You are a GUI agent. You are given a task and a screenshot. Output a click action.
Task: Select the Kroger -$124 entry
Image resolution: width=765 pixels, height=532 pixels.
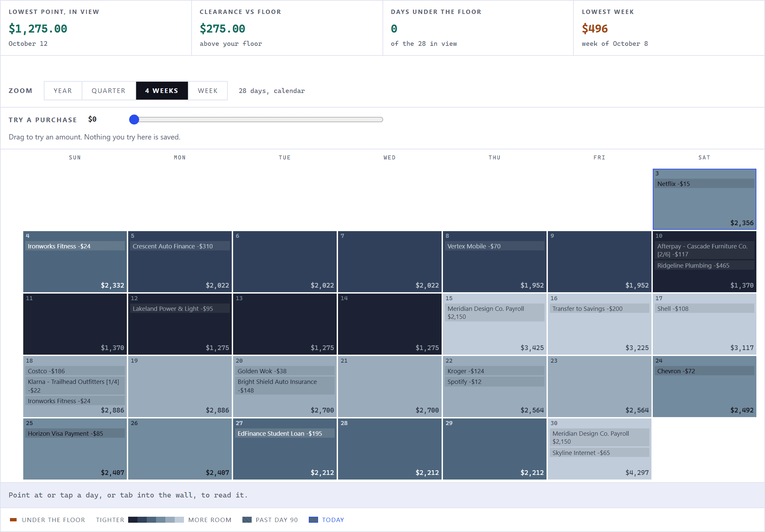pos(494,371)
